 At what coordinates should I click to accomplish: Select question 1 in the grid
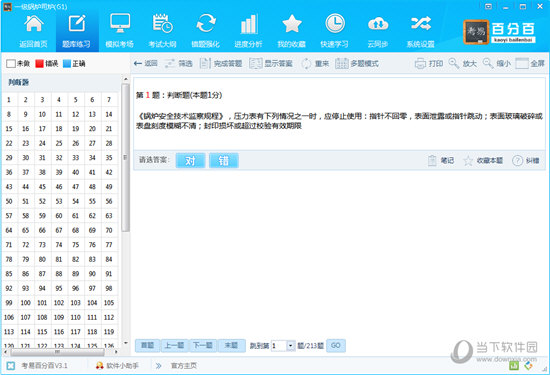9,100
